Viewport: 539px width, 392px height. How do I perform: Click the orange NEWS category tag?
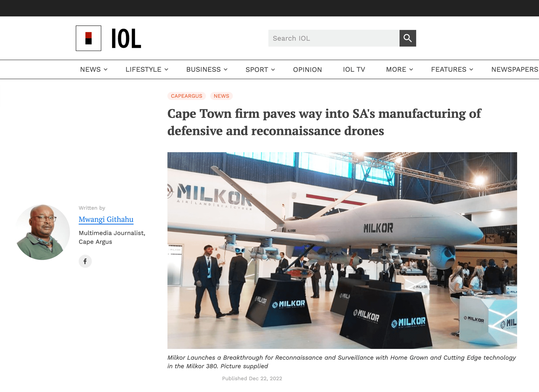click(221, 96)
